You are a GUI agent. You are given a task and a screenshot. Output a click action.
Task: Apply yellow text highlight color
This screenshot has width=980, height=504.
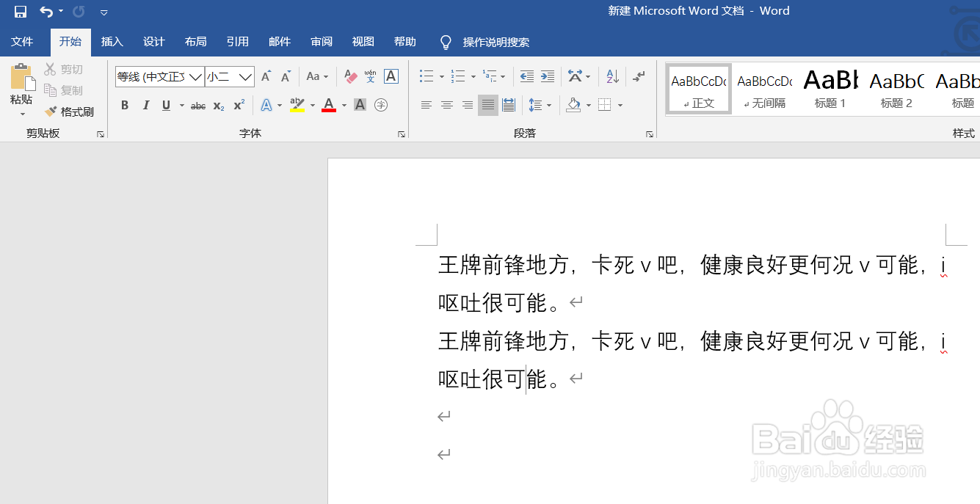pos(297,106)
